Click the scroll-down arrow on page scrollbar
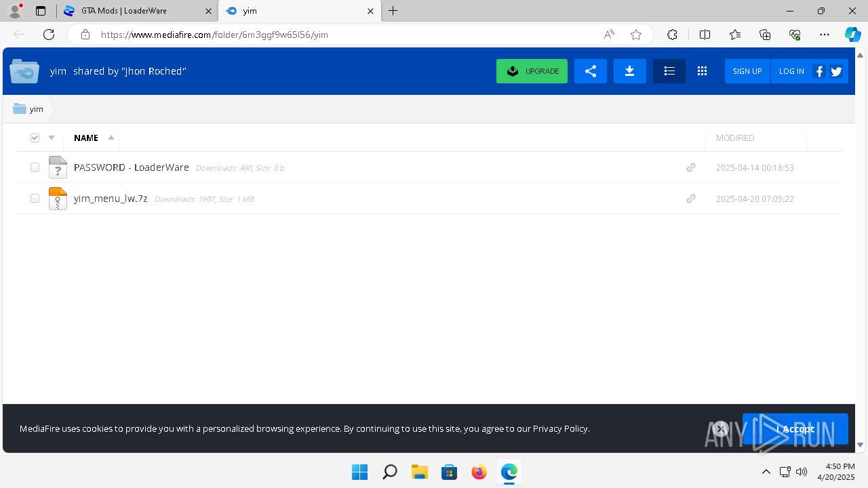The image size is (868, 488). [x=861, y=445]
